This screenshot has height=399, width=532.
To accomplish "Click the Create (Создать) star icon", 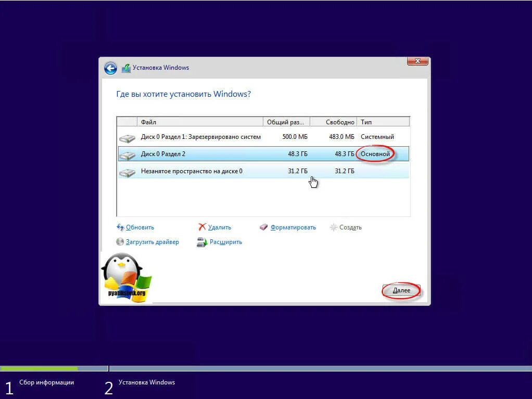I will (334, 227).
